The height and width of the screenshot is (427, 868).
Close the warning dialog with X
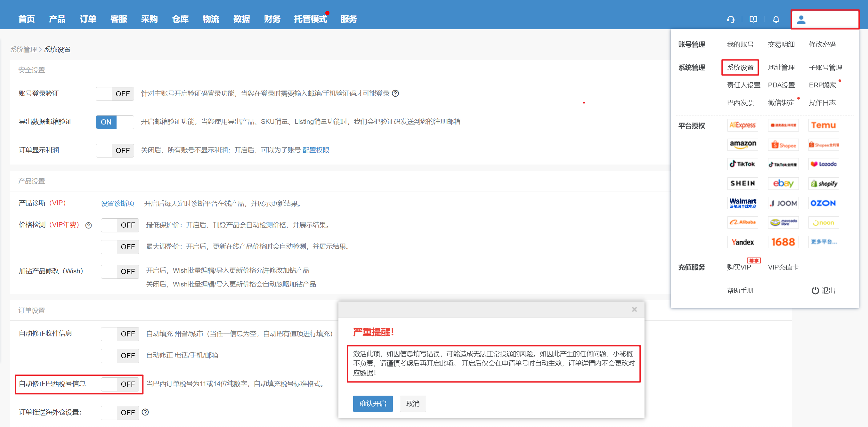point(634,309)
